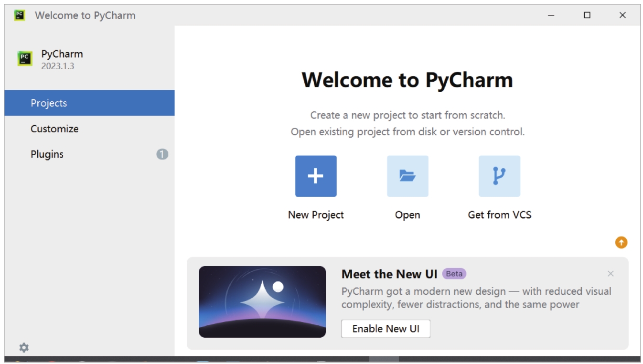This screenshot has height=364, width=643.
Task: Click the Plugins count badge showing 1
Action: click(162, 154)
